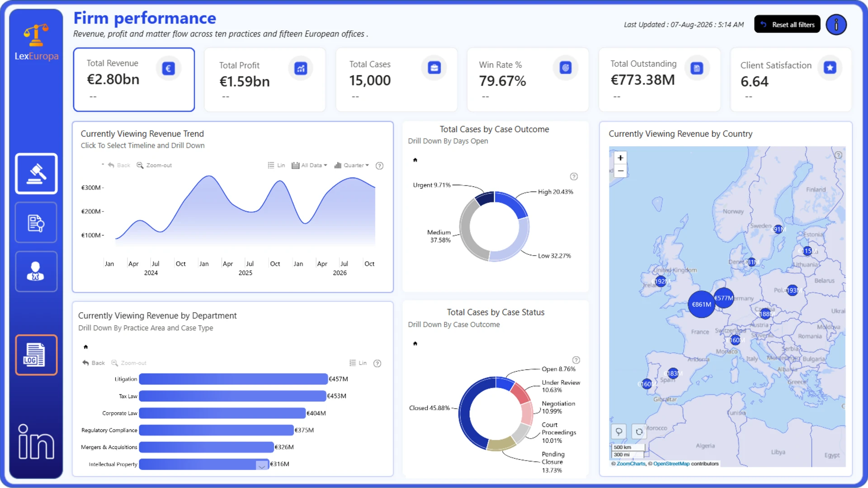This screenshot has height=488, width=868.
Task: Select the Total Cases KPI card
Action: pyautogui.click(x=396, y=80)
